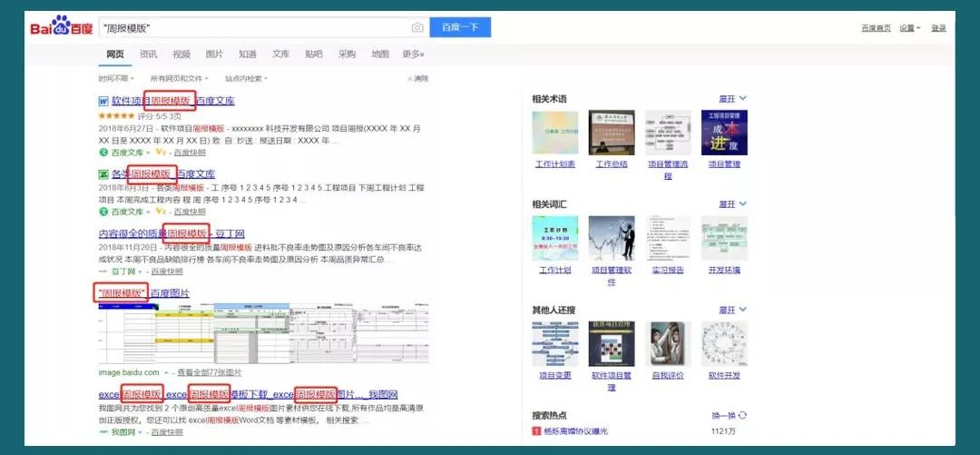Open the 内容很全的质量周报模版 豆丁网 result
Screen dimensions: 980x455
click(171, 234)
